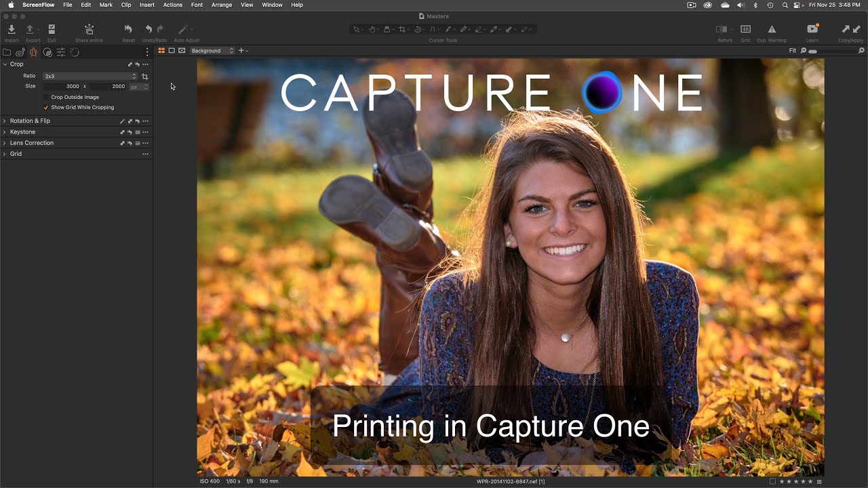The image size is (868, 488).
Task: Toggle the Exp. Warning icon
Action: (x=772, y=29)
